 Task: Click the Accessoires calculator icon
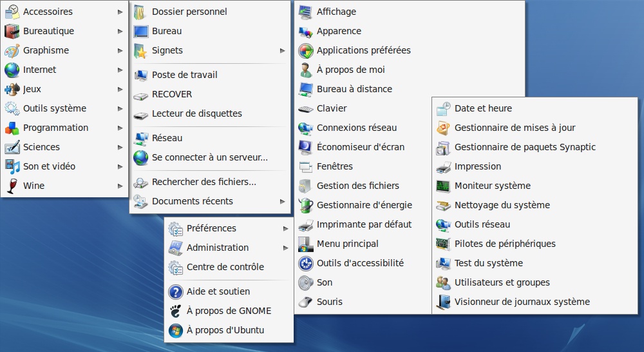(x=12, y=12)
